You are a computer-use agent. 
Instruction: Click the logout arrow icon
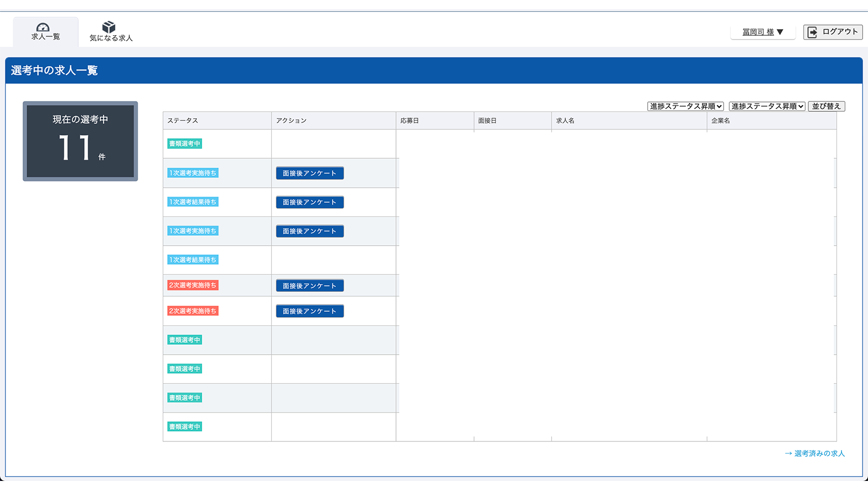pyautogui.click(x=812, y=32)
